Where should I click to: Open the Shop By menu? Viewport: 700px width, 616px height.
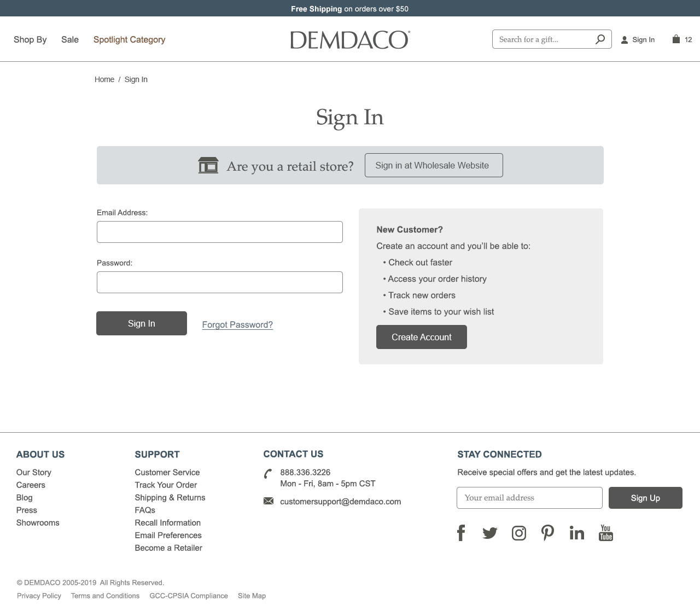coord(30,39)
